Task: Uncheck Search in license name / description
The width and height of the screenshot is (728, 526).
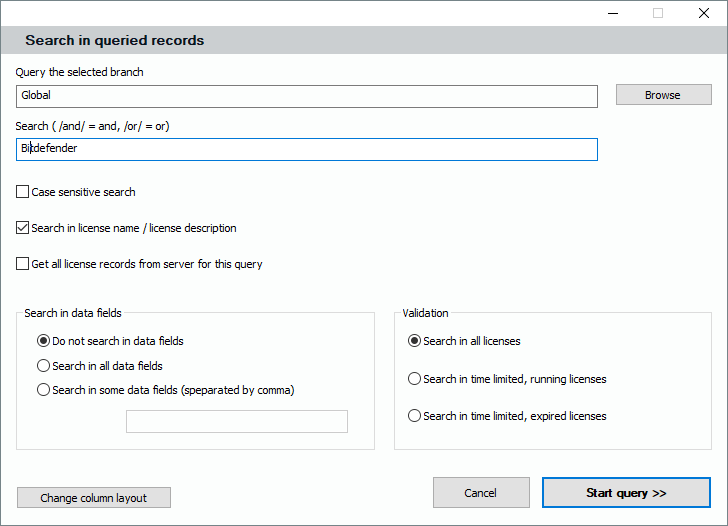Action: point(23,228)
